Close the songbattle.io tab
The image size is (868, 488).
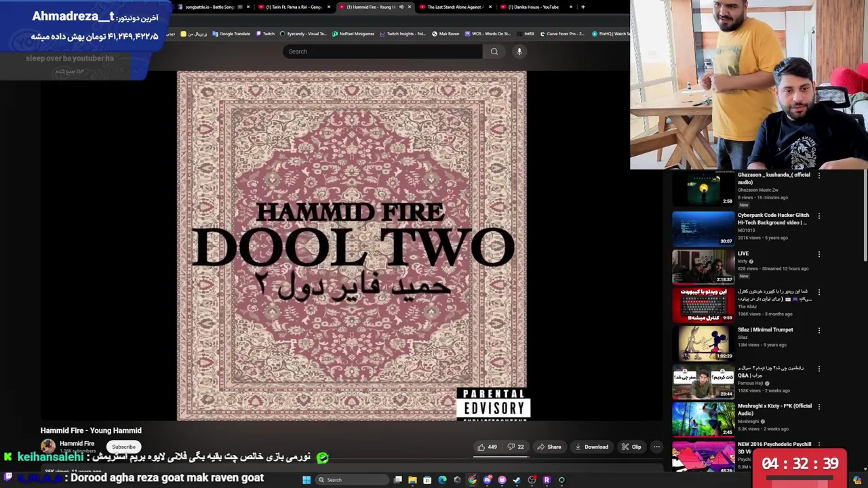click(248, 7)
